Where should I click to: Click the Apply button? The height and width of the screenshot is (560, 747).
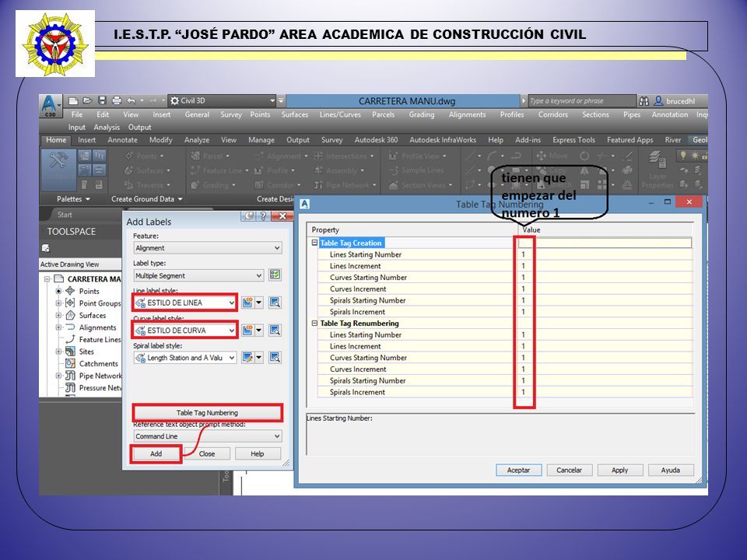pyautogui.click(x=620, y=470)
